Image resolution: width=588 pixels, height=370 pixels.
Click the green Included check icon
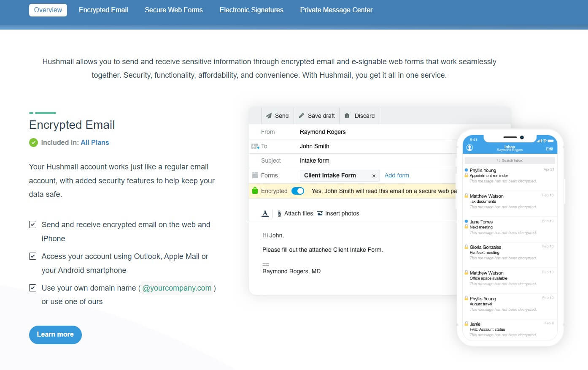click(x=33, y=143)
